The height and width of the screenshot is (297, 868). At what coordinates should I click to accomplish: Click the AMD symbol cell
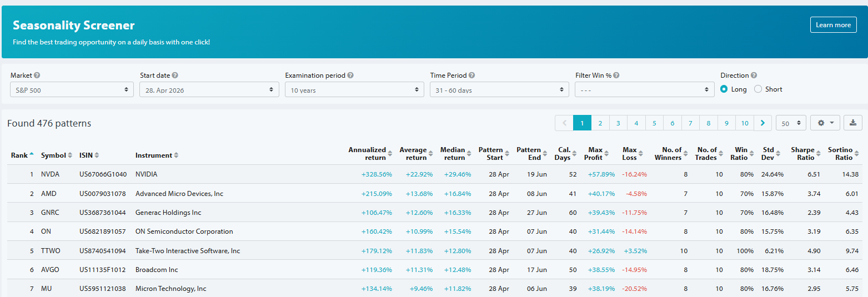[49, 194]
